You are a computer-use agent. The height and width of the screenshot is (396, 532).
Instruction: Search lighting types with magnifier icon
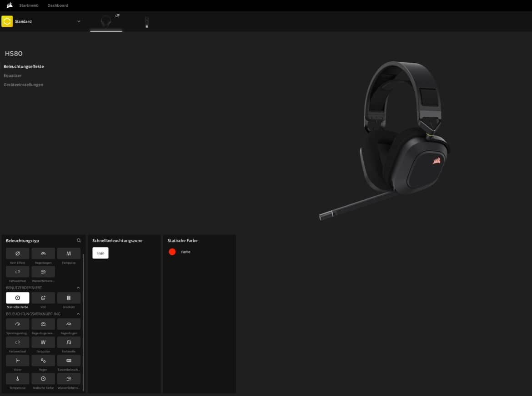[x=79, y=241]
